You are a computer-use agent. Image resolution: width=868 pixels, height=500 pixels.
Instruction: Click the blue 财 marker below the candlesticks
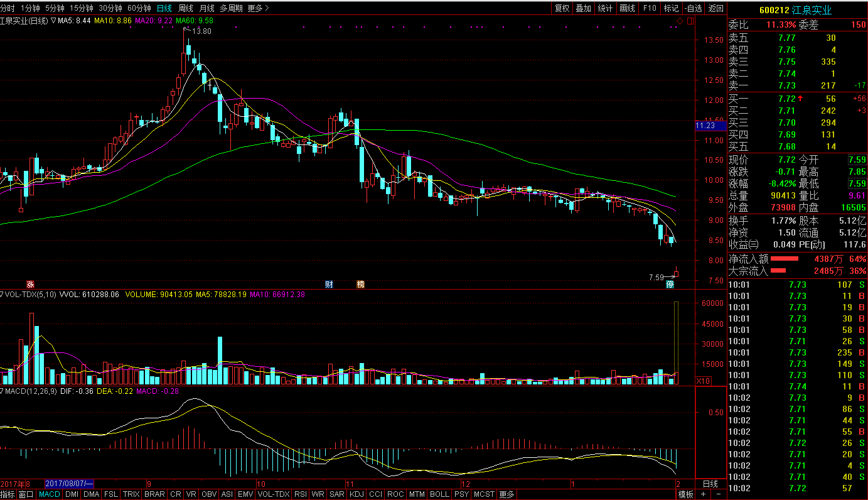(x=329, y=284)
